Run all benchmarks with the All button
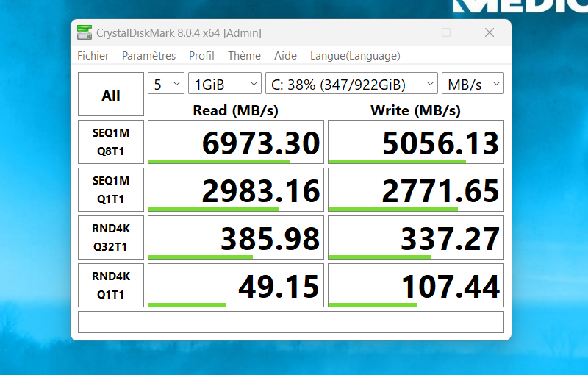This screenshot has width=588, height=375. click(x=111, y=95)
